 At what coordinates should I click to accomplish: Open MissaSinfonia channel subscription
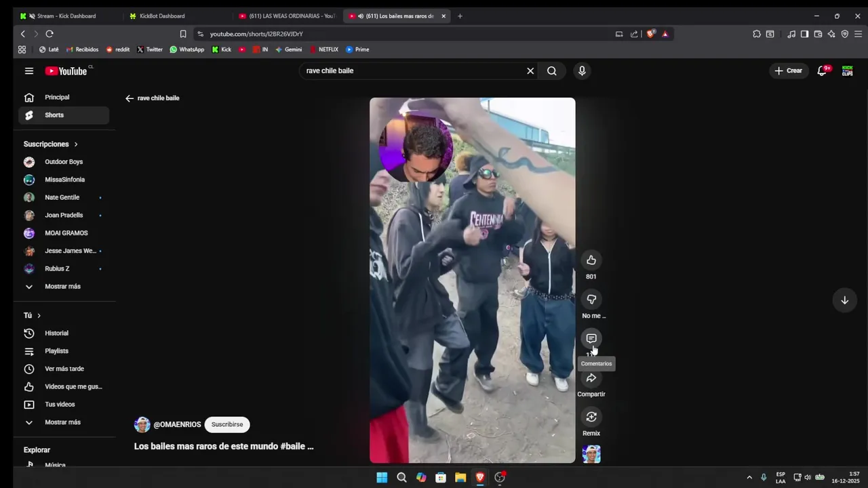pos(64,180)
